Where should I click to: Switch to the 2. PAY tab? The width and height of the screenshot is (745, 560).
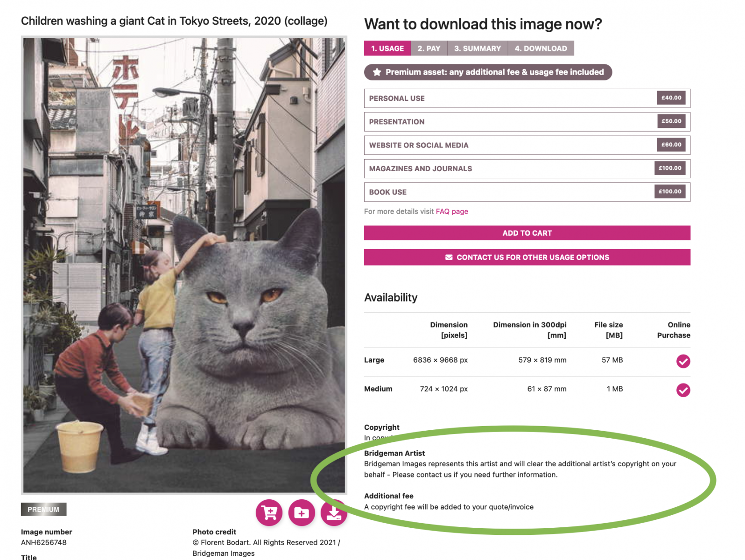(x=429, y=48)
